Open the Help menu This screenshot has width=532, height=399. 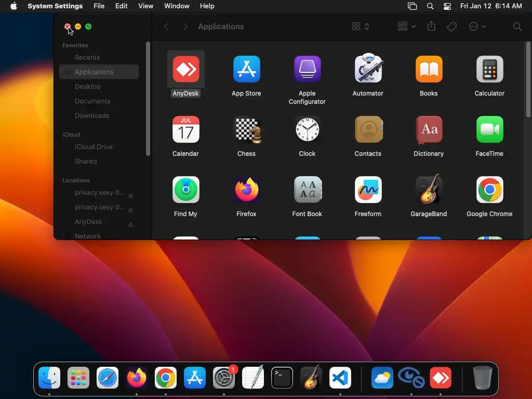click(207, 6)
